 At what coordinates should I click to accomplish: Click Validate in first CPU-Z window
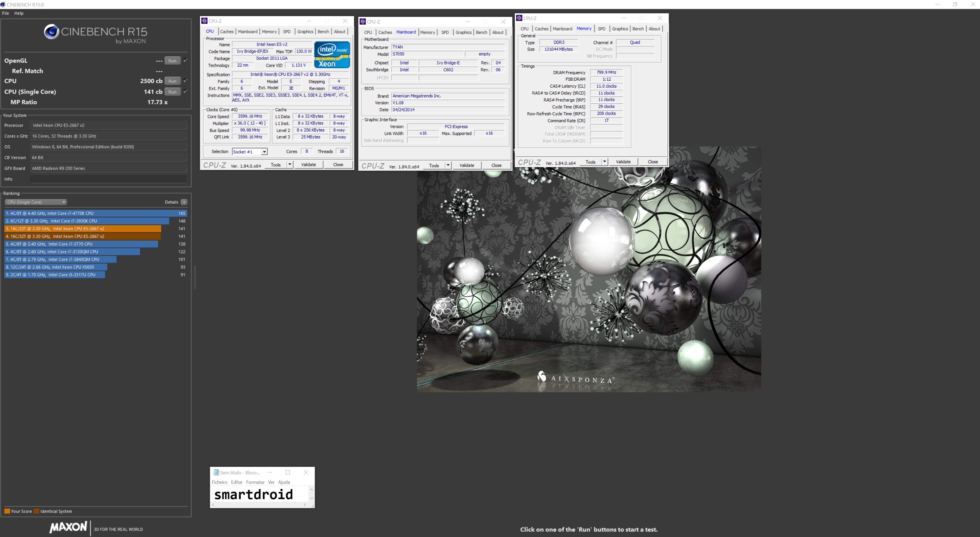point(309,165)
